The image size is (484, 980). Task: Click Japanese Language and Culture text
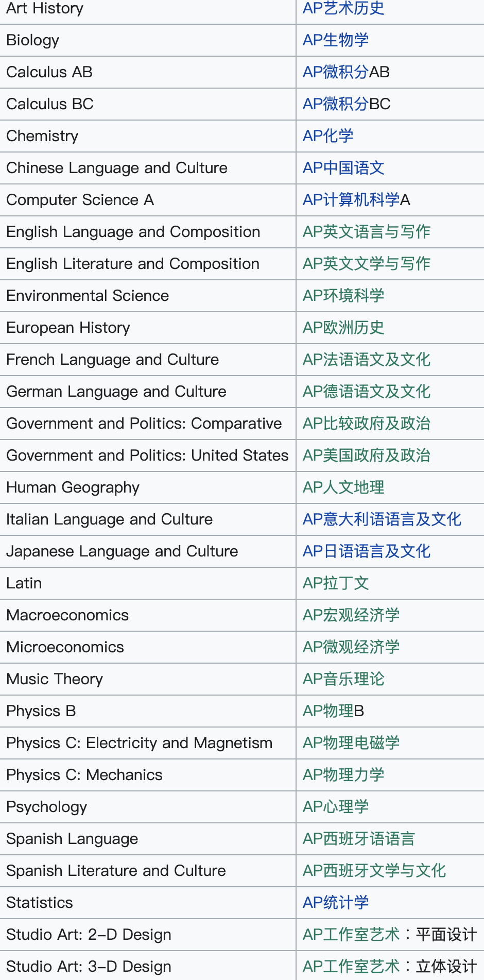click(x=123, y=551)
